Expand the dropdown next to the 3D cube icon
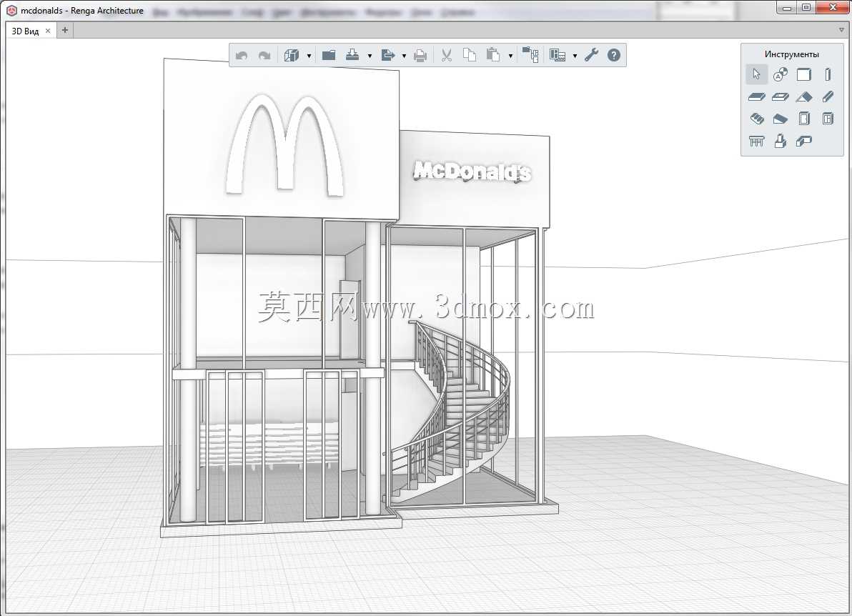852x616 pixels. tap(309, 56)
